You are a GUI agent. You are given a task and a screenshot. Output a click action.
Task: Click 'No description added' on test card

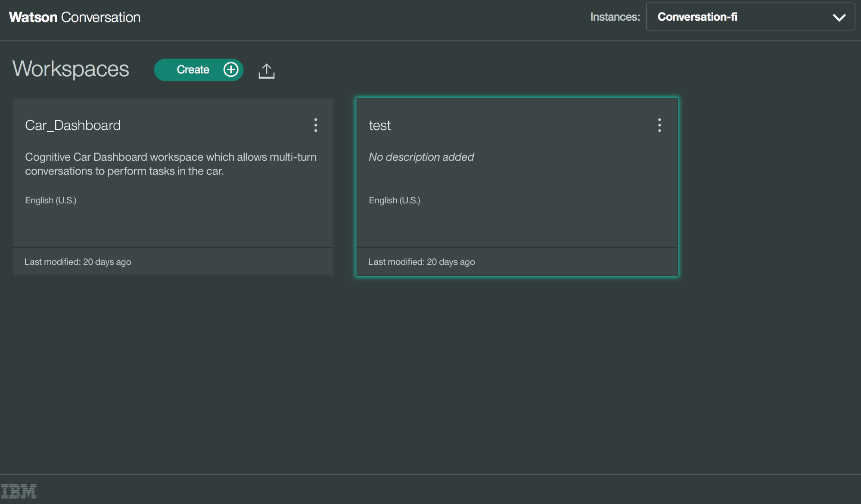point(421,157)
